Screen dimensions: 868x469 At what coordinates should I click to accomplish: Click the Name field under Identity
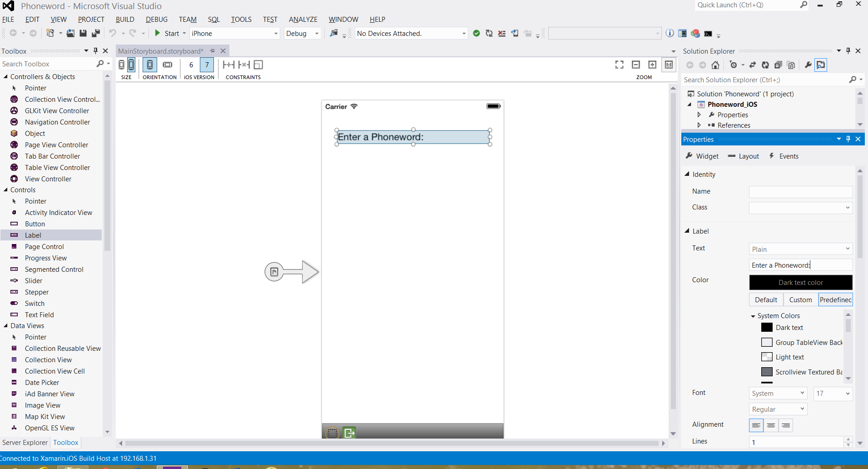[800, 192]
